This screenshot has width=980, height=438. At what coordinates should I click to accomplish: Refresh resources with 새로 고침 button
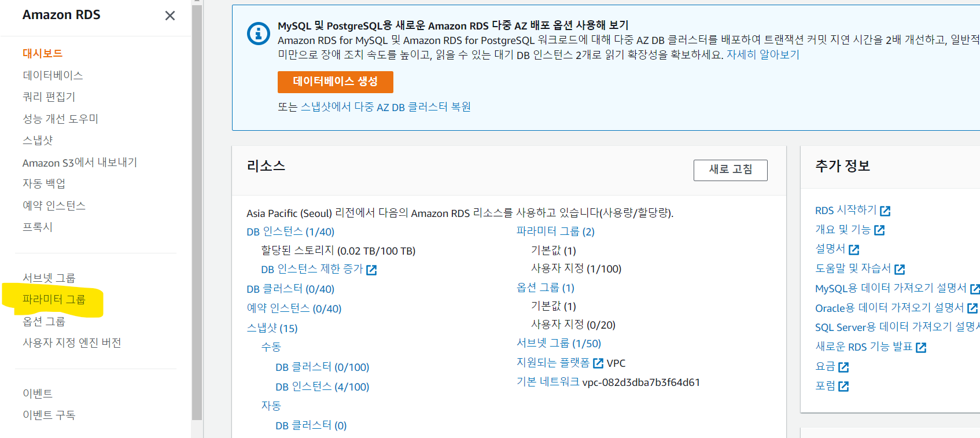coord(731,170)
